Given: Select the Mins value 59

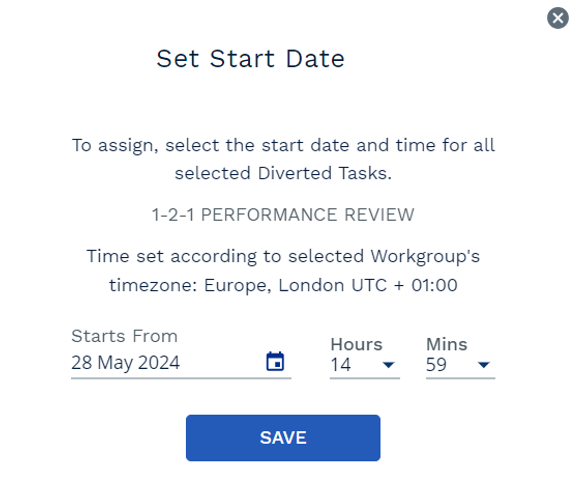Looking at the screenshot, I should pos(436,365).
